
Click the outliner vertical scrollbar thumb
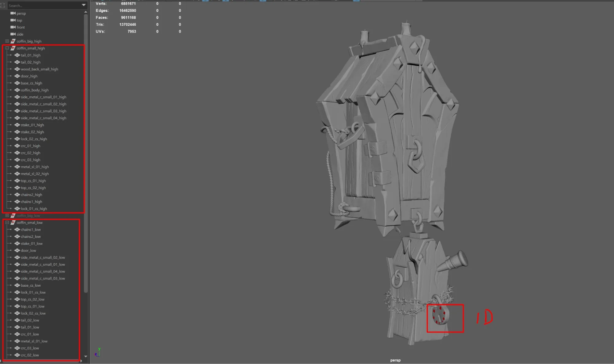point(86,153)
